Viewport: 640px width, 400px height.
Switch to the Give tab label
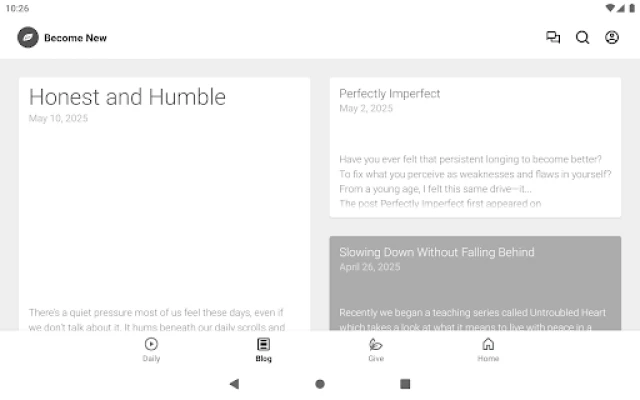coord(376,358)
